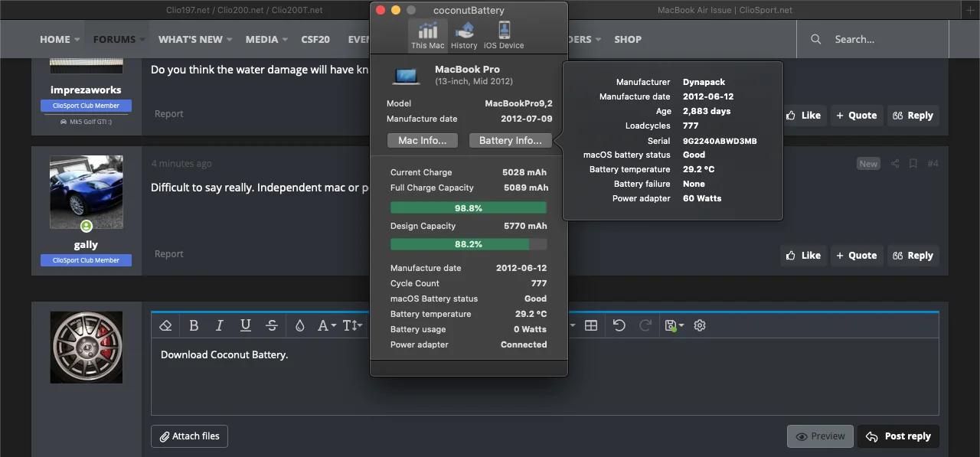Click the Mac Info... button

coord(423,140)
